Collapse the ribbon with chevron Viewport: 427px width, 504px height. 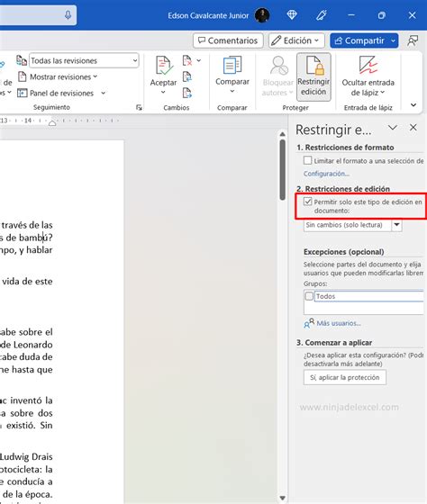click(x=413, y=104)
